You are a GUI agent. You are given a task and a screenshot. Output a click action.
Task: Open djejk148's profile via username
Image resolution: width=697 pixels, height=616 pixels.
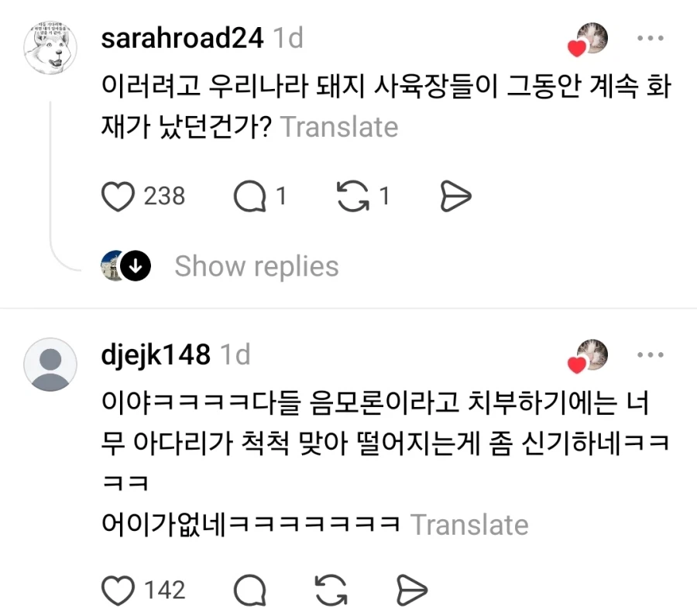[x=156, y=355]
